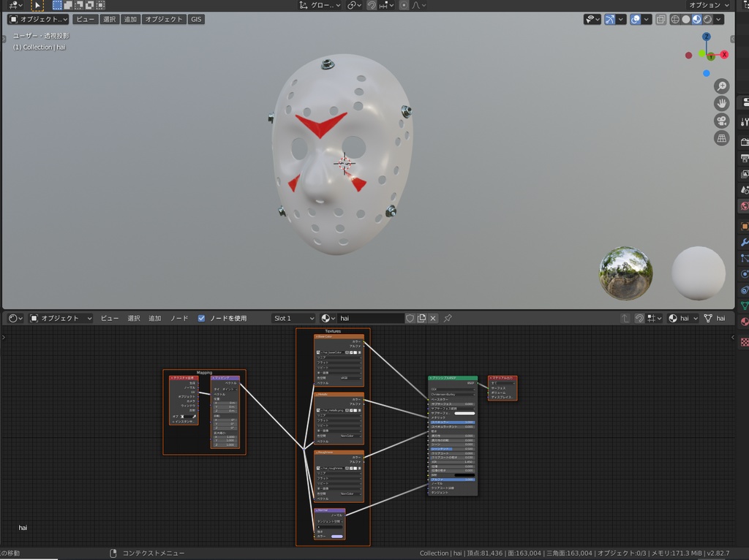Adjust the Principled BSDF Alpha slider

tap(452, 480)
